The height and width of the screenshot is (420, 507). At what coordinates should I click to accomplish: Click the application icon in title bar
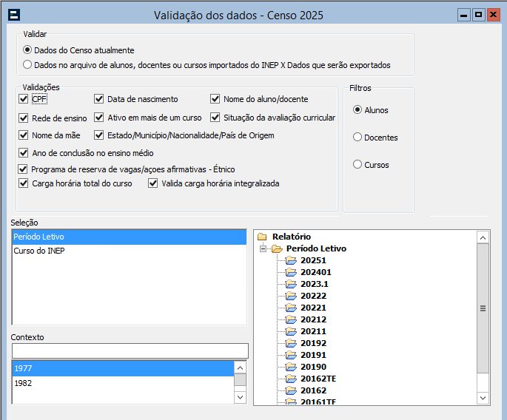14,15
